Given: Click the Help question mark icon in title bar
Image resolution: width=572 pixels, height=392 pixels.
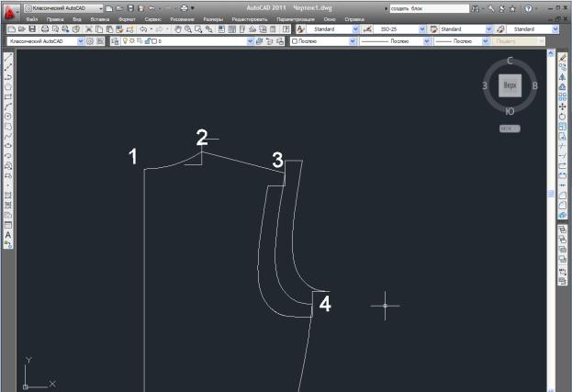Looking at the screenshot, I should (528, 8).
